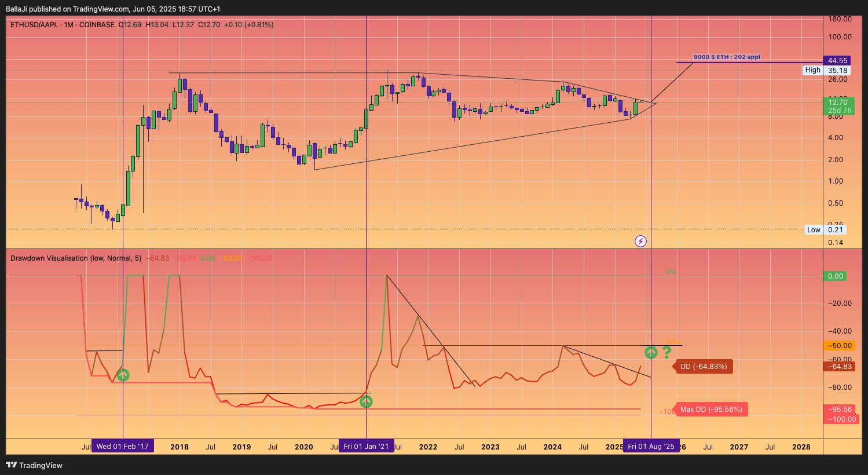The height and width of the screenshot is (475, 868).
Task: Click the -20.00 drawdown axis label
Action: [x=840, y=304]
